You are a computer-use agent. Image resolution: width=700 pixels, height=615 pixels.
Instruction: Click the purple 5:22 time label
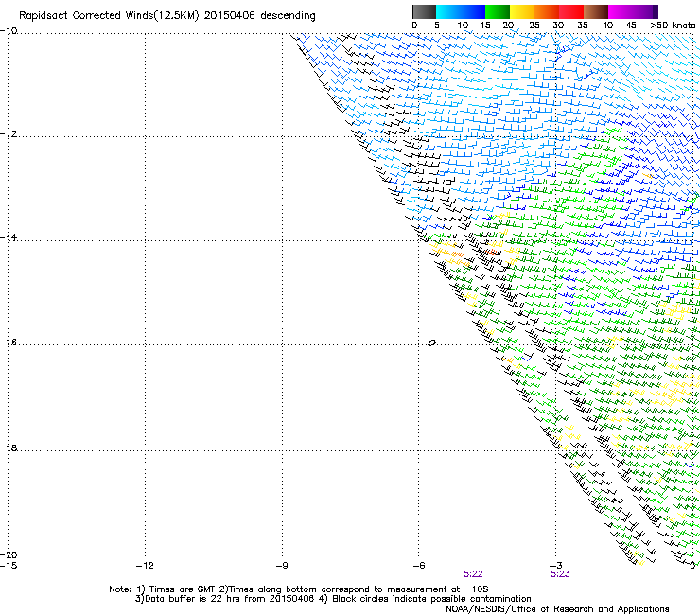[473, 574]
